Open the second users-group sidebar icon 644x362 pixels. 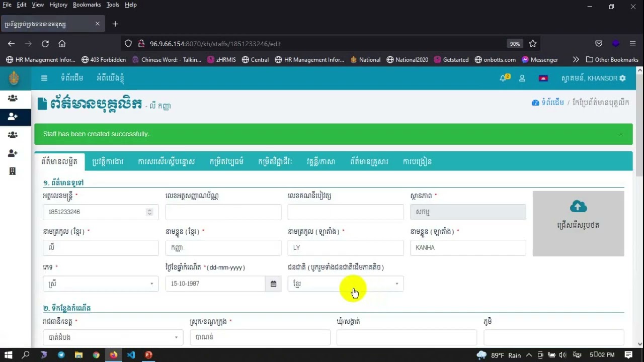click(13, 135)
